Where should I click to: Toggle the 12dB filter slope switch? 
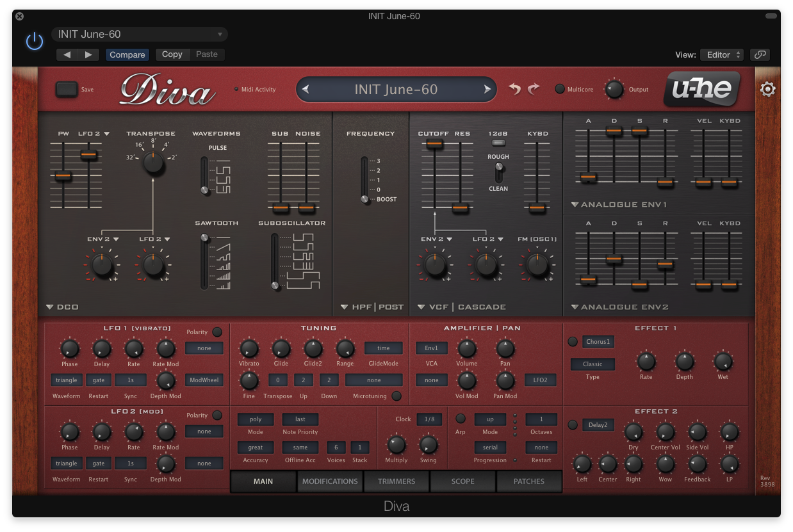click(498, 143)
